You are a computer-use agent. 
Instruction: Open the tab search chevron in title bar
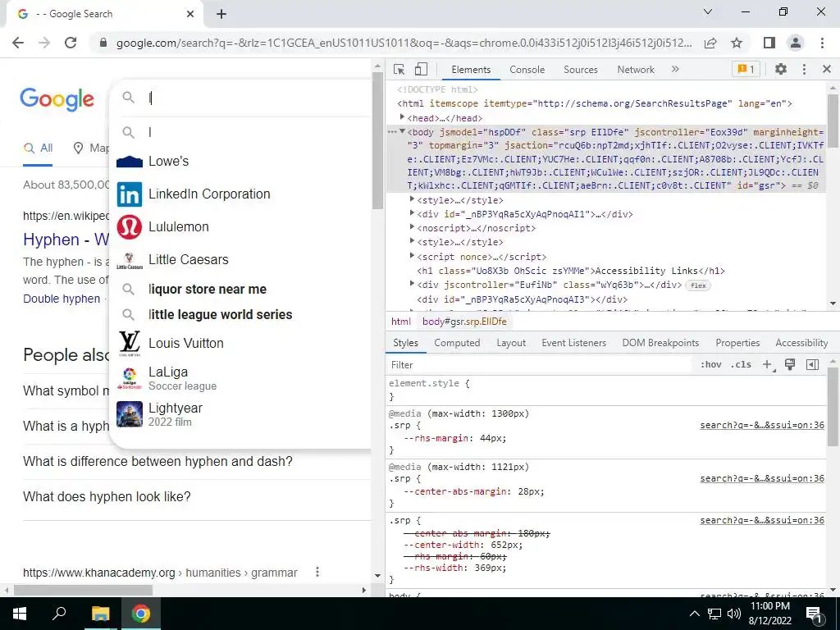point(708,11)
